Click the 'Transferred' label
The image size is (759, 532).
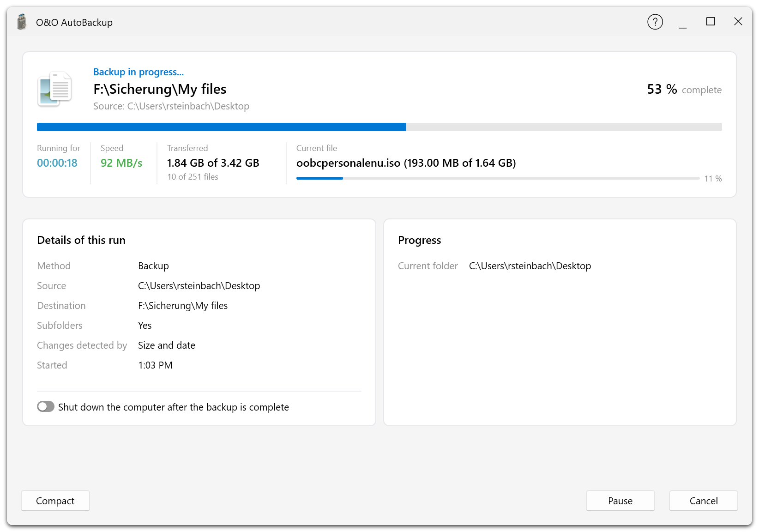tap(187, 148)
